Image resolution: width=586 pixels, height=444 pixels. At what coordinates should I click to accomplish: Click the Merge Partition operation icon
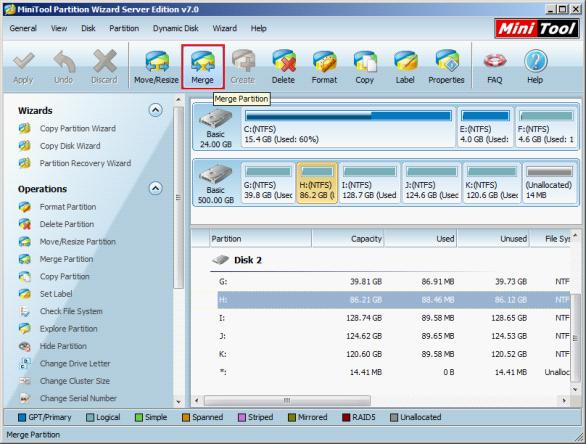[x=25, y=259]
